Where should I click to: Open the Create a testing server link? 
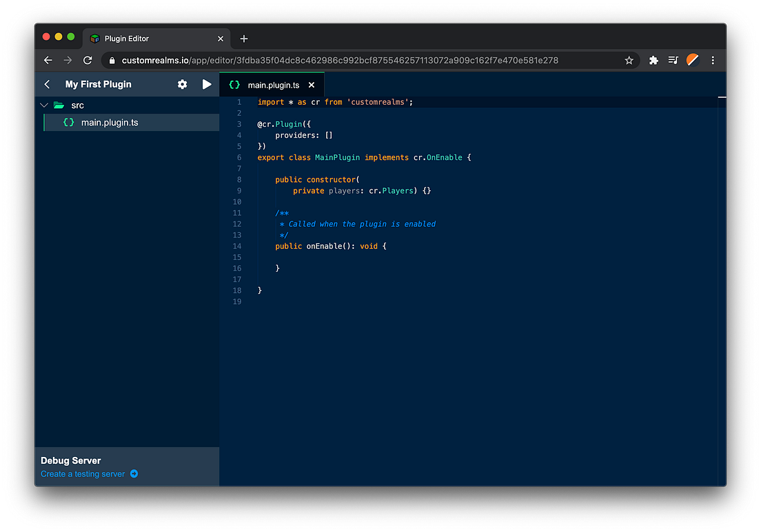[x=83, y=473]
